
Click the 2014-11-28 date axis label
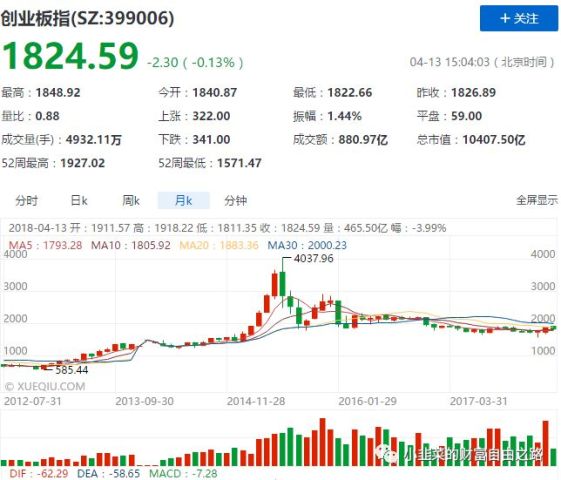256,401
